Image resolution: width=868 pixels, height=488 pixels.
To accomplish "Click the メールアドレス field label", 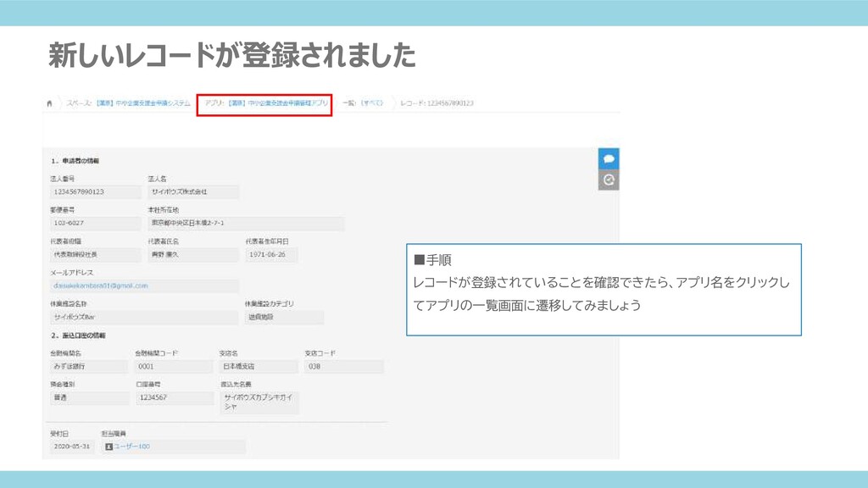I will pos(72,273).
